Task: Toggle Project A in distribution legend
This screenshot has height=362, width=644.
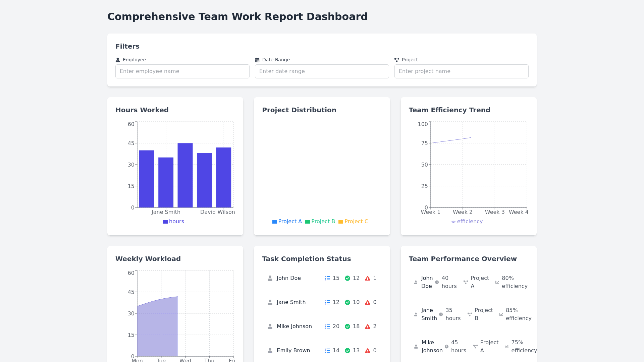Action: coord(287,222)
